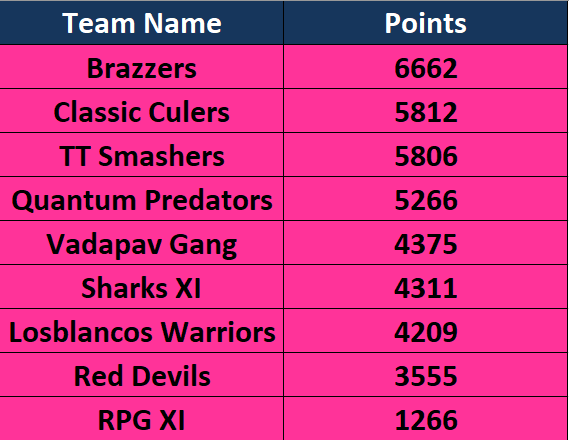Image resolution: width=569 pixels, height=440 pixels.
Task: Click the 3555 points cell
Action: pyautogui.click(x=425, y=375)
